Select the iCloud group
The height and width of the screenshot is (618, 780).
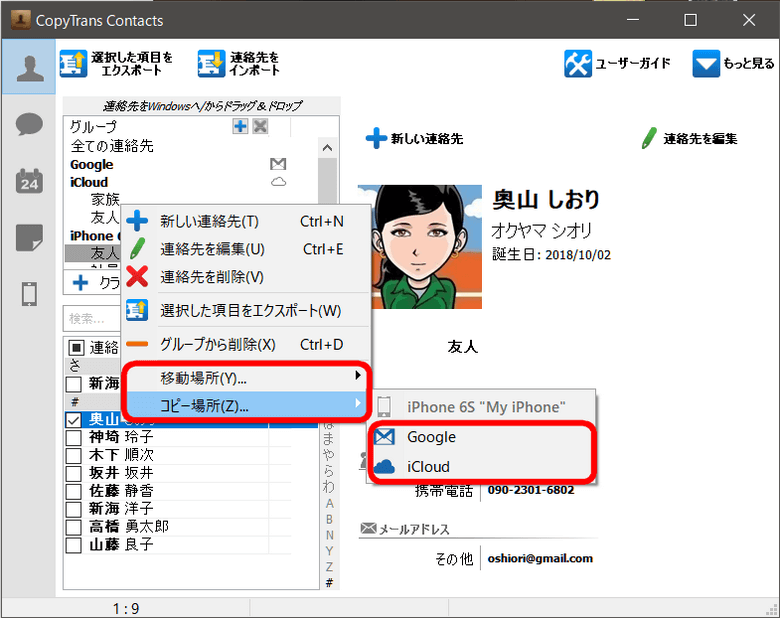(89, 182)
